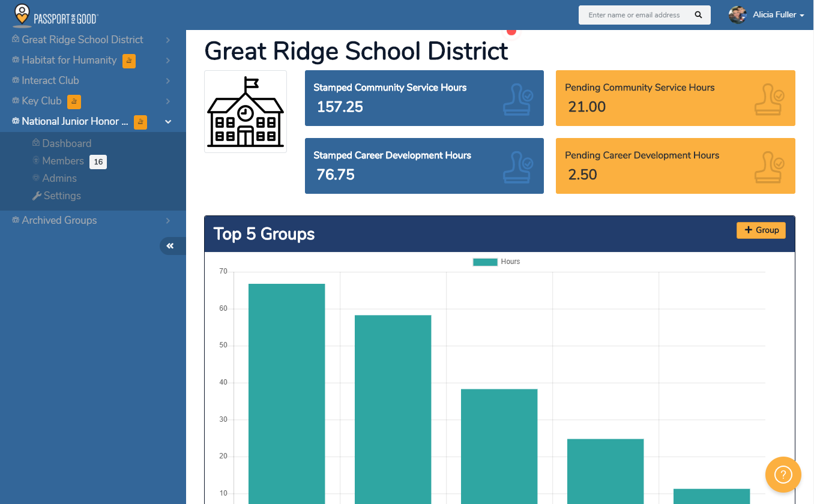Select National Junior Honor in the sidebar
This screenshot has width=814, height=504.
coord(75,121)
